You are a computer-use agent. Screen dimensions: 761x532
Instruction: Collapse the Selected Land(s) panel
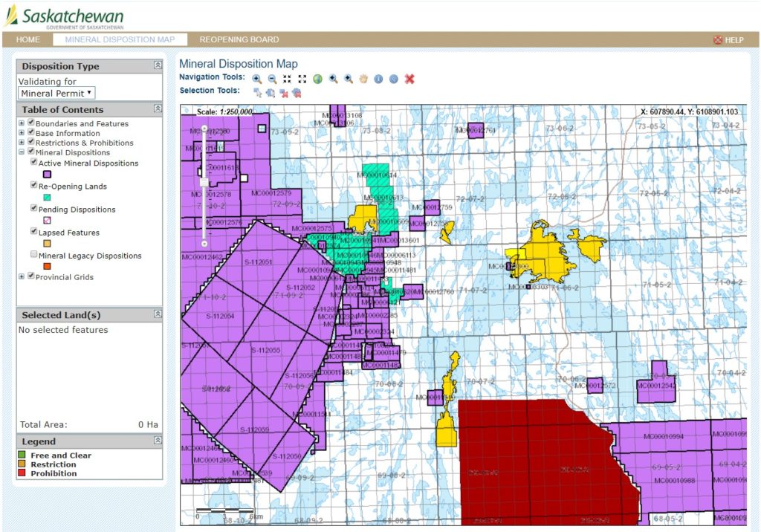(157, 314)
